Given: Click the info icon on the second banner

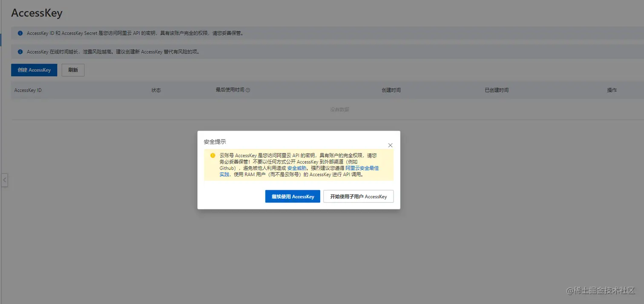Looking at the screenshot, I should click(20, 51).
